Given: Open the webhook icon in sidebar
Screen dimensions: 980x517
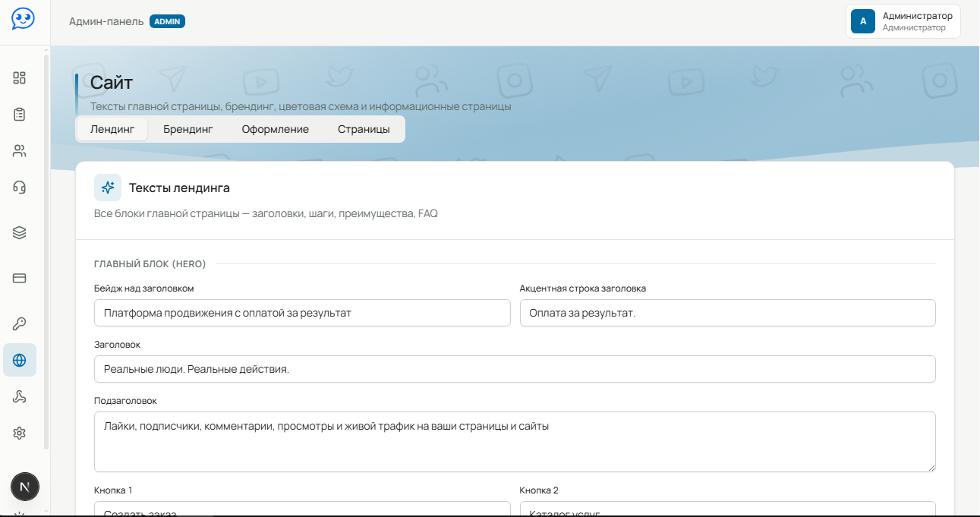Looking at the screenshot, I should [20, 396].
